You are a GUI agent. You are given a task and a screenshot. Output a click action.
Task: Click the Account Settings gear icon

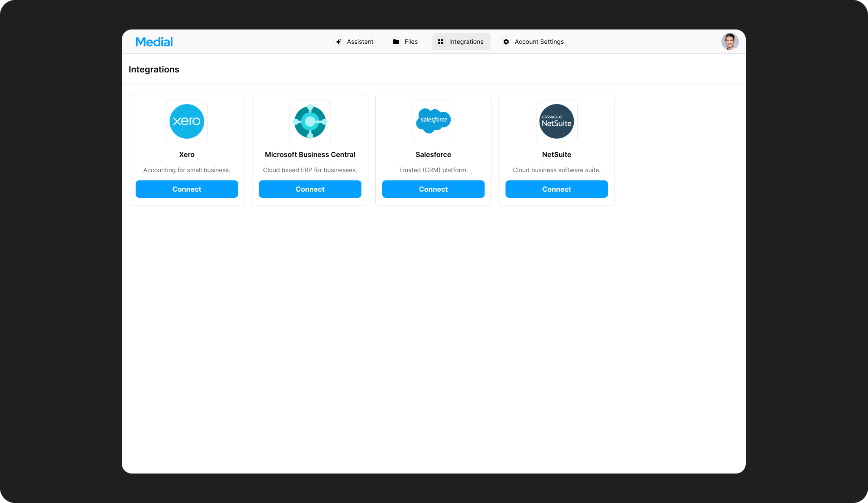click(x=506, y=42)
